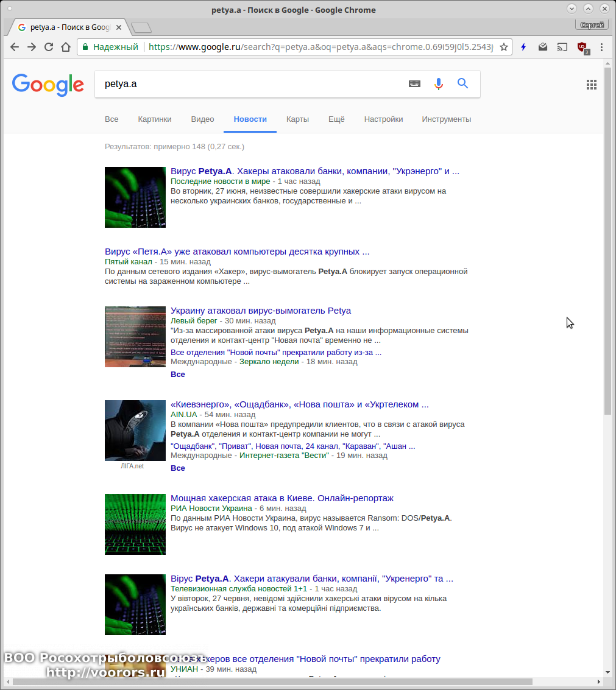616x690 pixels.
Task: Go to the browser home page
Action: [x=66, y=47]
